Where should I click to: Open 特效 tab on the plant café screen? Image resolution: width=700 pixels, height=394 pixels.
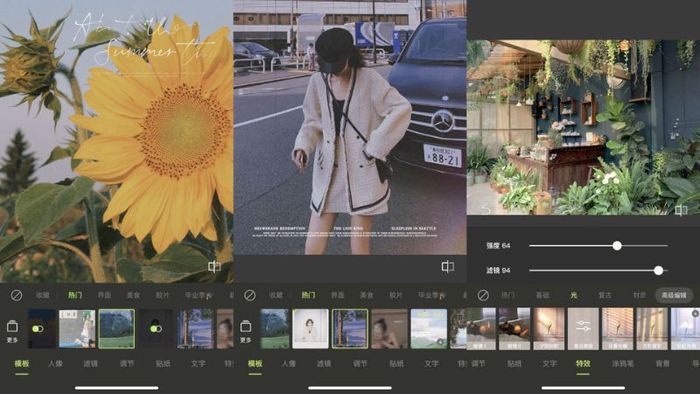[583, 364]
